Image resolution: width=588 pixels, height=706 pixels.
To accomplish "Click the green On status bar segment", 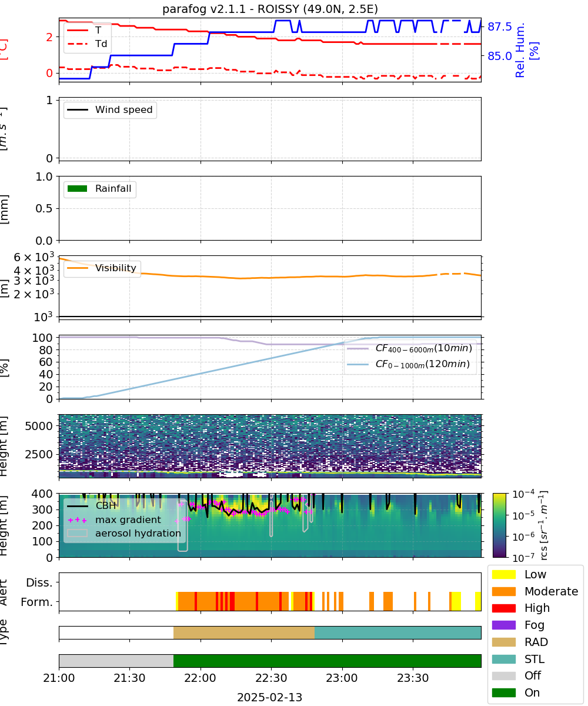I will pos(328,661).
